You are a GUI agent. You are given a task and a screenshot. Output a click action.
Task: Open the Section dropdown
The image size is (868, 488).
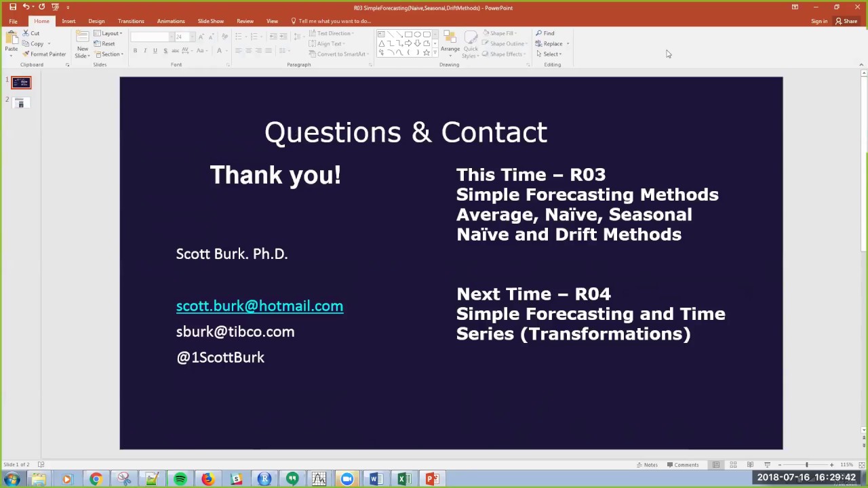point(108,54)
